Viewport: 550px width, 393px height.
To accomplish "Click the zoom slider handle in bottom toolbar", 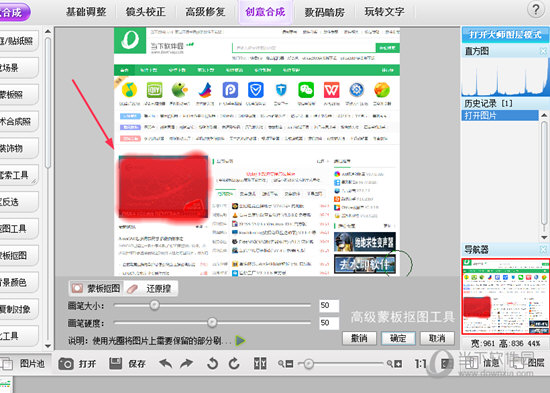I will pos(308,364).
